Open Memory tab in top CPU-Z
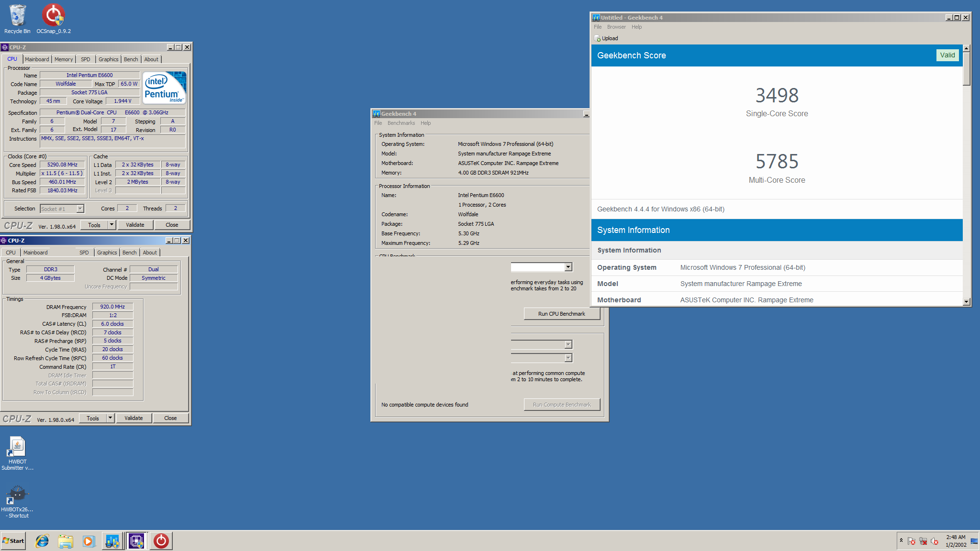The image size is (980, 551). click(x=64, y=59)
